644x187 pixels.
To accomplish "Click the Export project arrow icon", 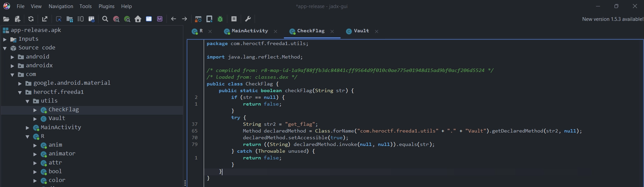I will pos(45,19).
